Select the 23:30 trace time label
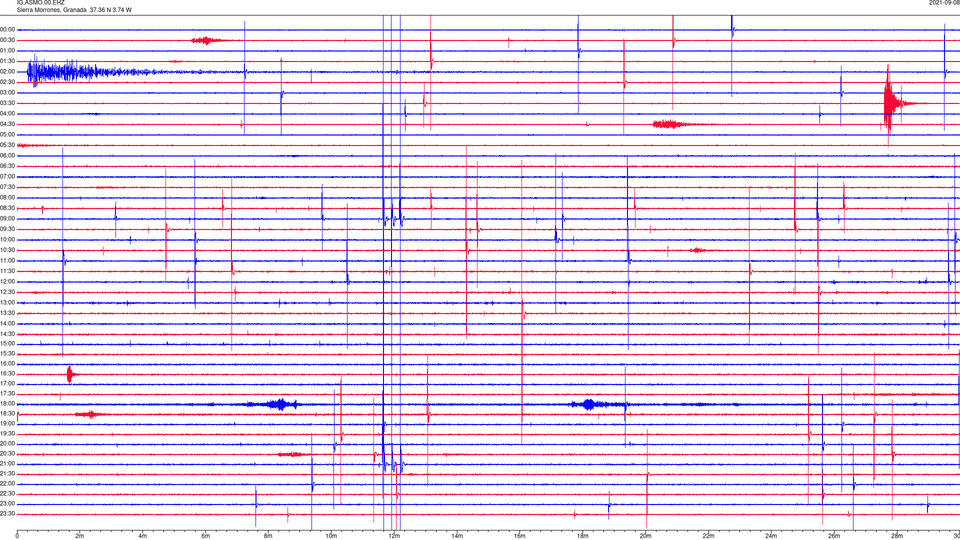The image size is (960, 540). click(x=8, y=514)
